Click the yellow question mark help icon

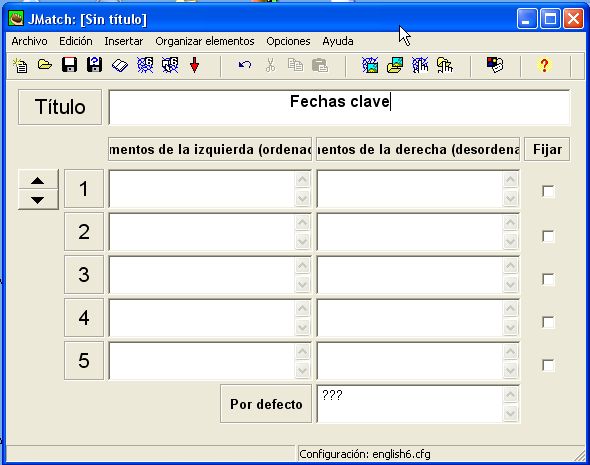pyautogui.click(x=544, y=65)
